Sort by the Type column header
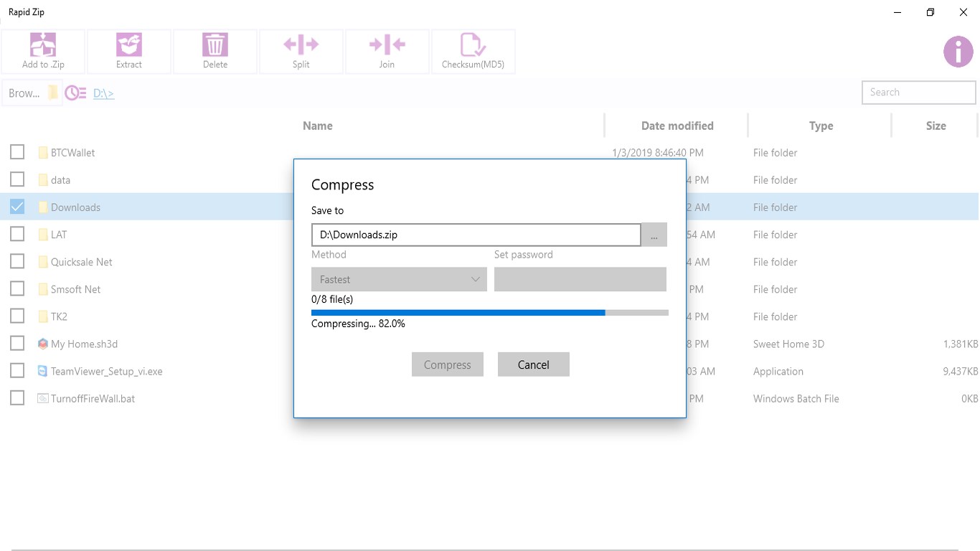The image size is (980, 551). [821, 126]
